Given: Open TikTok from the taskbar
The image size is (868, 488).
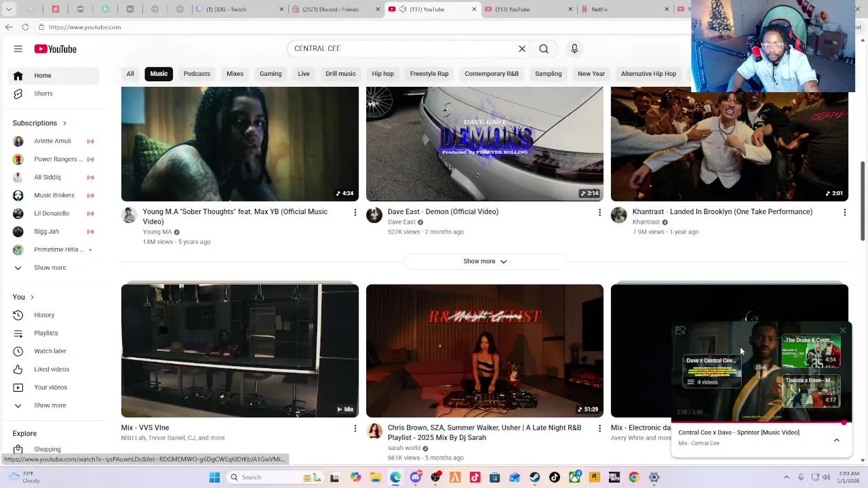Looking at the screenshot, I should [x=554, y=477].
